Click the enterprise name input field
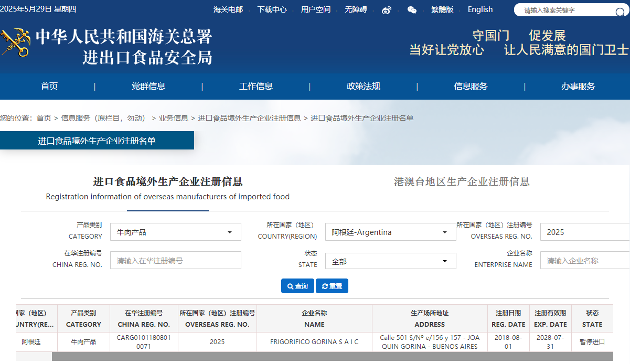 pyautogui.click(x=585, y=260)
